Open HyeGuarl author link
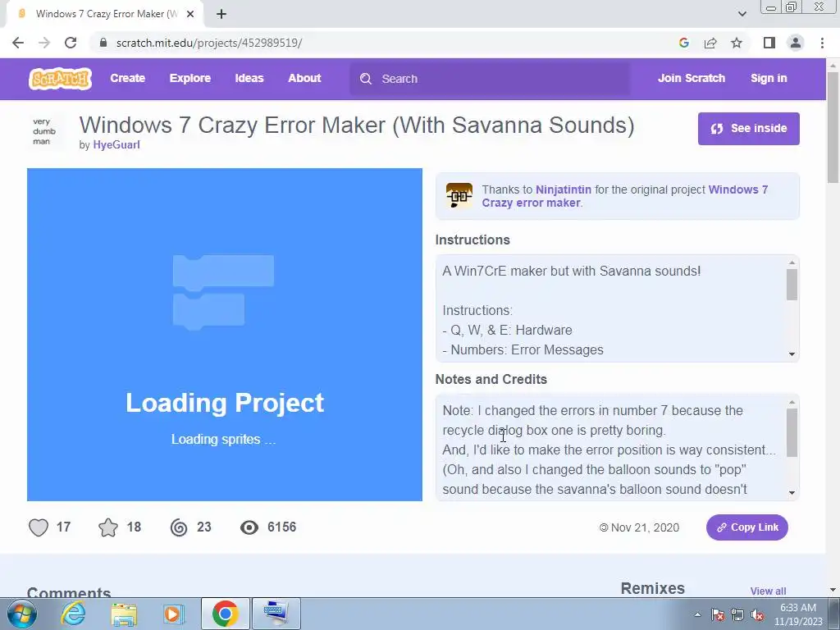Viewport: 840px width, 630px height. [x=116, y=144]
